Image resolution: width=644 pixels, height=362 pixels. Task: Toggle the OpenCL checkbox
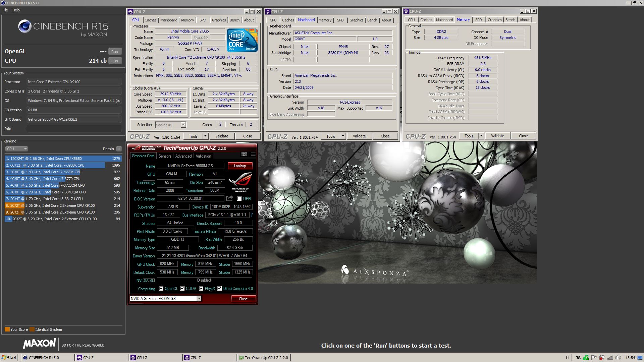(x=161, y=289)
